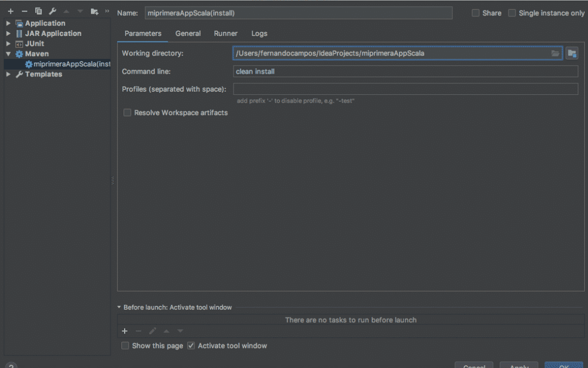The height and width of the screenshot is (368, 588).
Task: Select miprimeraAppScala Maven configuration
Action: pos(68,64)
